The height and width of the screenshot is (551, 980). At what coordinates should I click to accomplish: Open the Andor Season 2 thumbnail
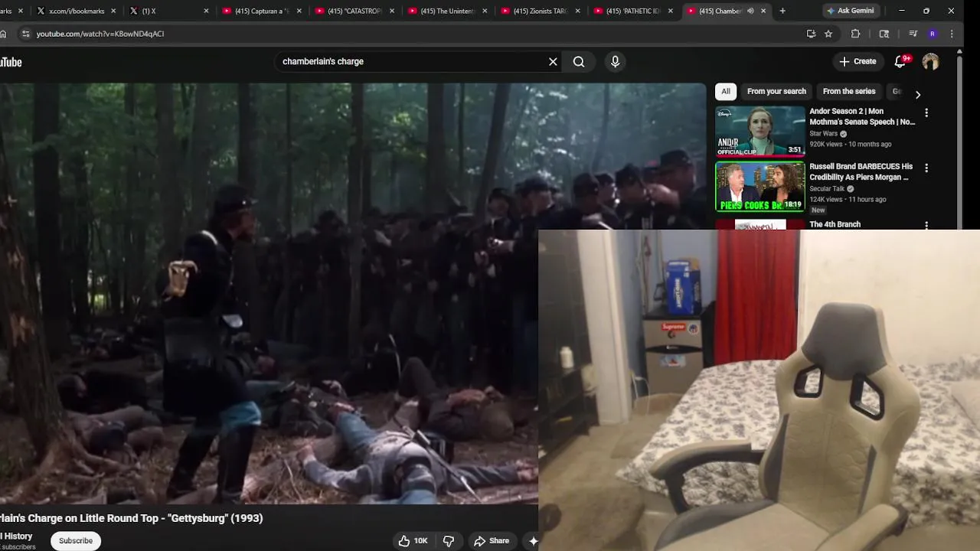(x=759, y=131)
